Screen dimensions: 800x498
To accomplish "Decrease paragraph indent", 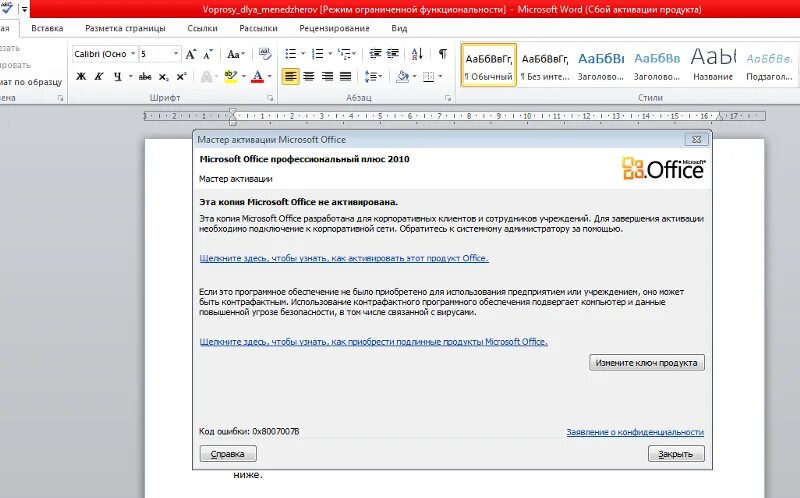I will click(x=375, y=54).
